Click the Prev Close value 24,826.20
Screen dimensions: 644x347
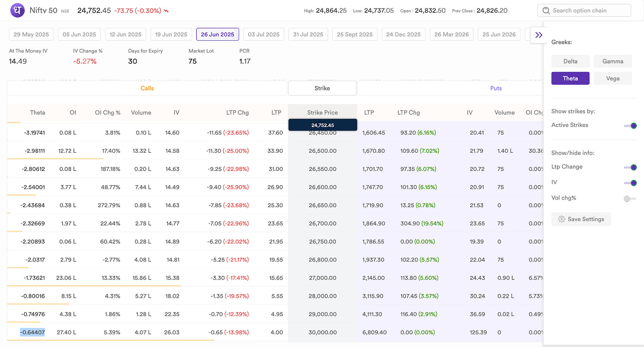[492, 11]
